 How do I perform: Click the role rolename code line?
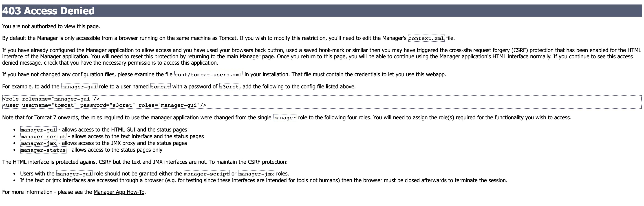tap(51, 99)
